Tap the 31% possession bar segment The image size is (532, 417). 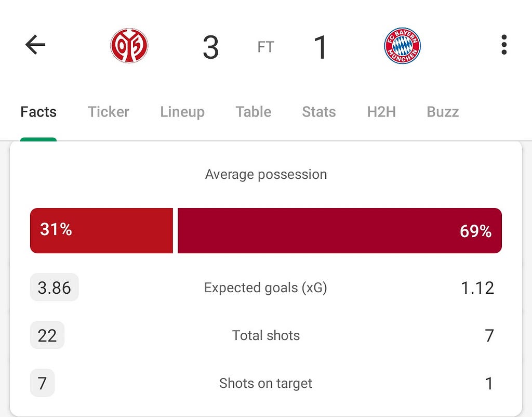[x=101, y=230]
